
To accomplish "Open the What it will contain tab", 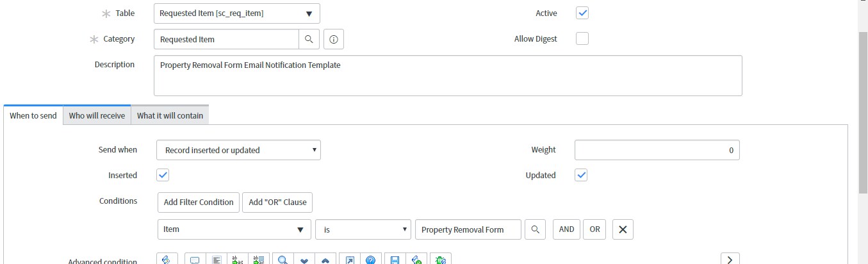I will click(x=170, y=115).
